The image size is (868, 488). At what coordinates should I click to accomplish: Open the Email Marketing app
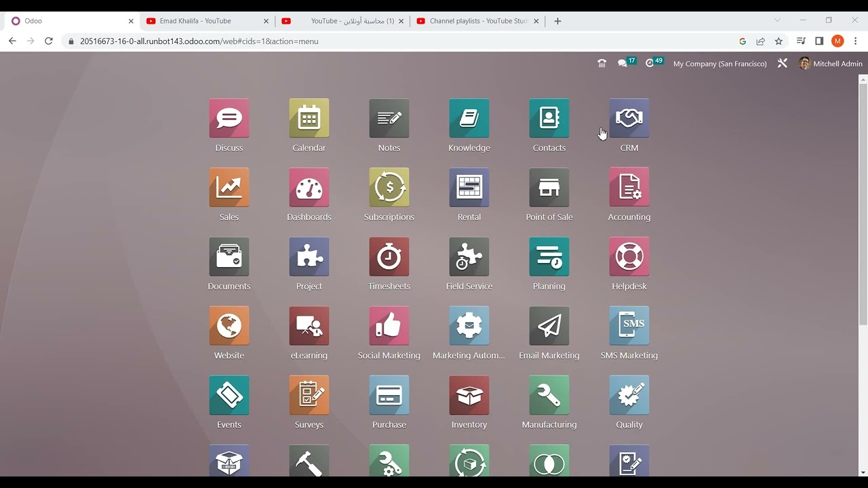coord(549,326)
